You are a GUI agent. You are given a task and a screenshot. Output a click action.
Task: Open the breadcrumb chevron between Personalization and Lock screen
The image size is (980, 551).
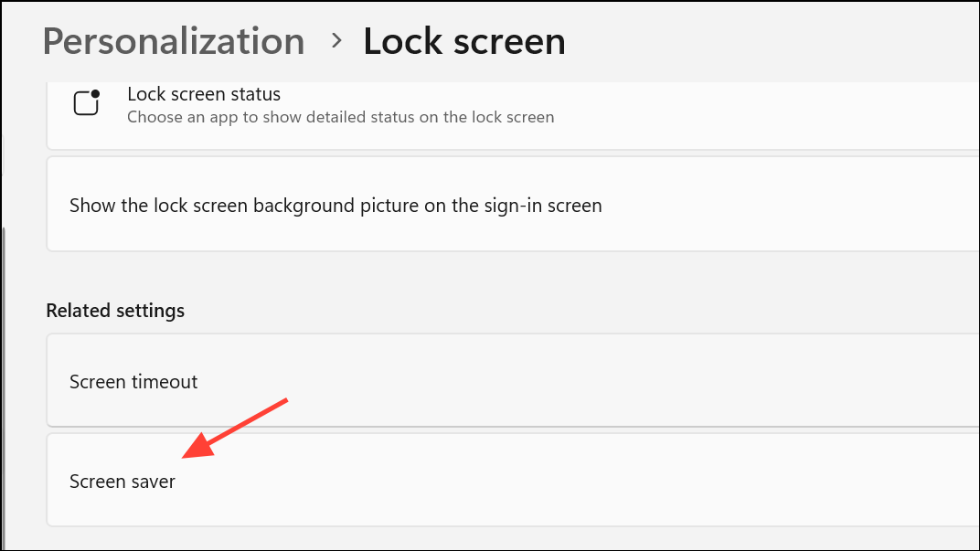336,41
